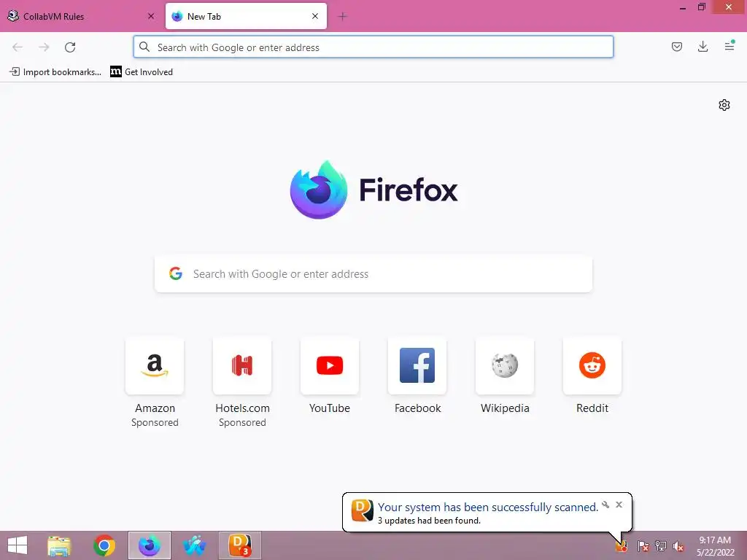Open a new tab with plus button
747x560 pixels.
tap(342, 17)
